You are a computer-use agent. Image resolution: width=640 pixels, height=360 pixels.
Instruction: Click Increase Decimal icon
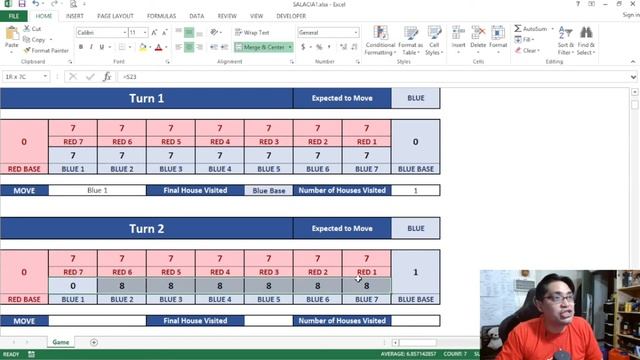pos(343,47)
